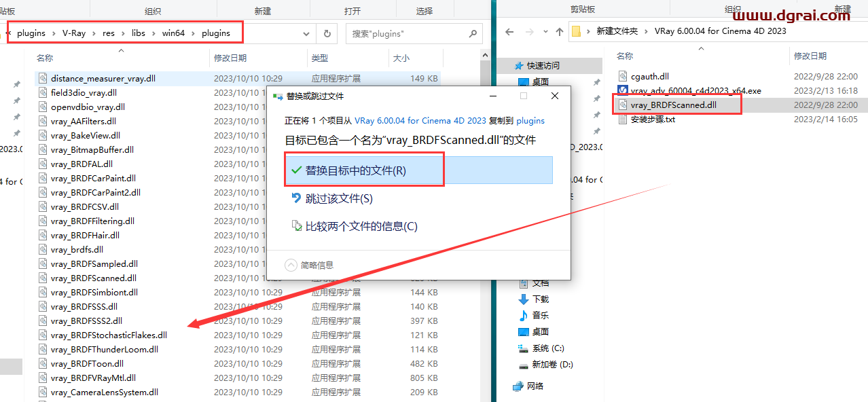The image size is (868, 402).
Task: Click the cgauth.dll file icon in right window
Action: 623,76
